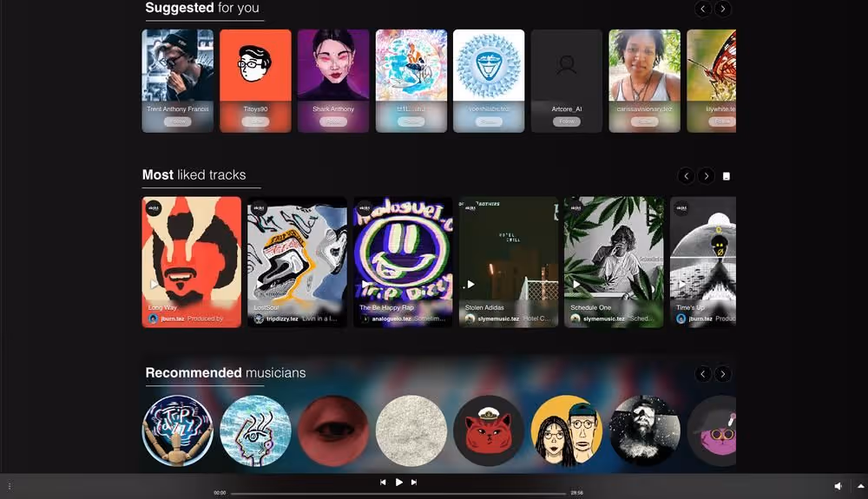
Task: Click the playlist icon beside Most liked arrows
Action: click(727, 176)
